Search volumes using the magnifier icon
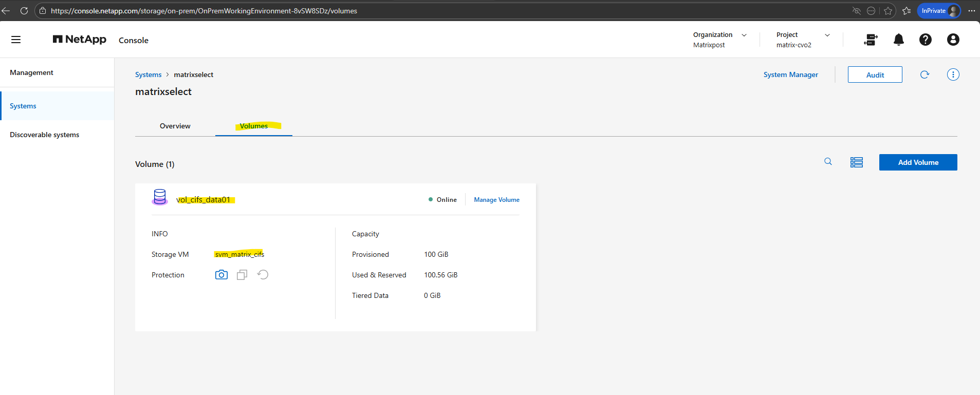The height and width of the screenshot is (395, 980). pyautogui.click(x=828, y=162)
